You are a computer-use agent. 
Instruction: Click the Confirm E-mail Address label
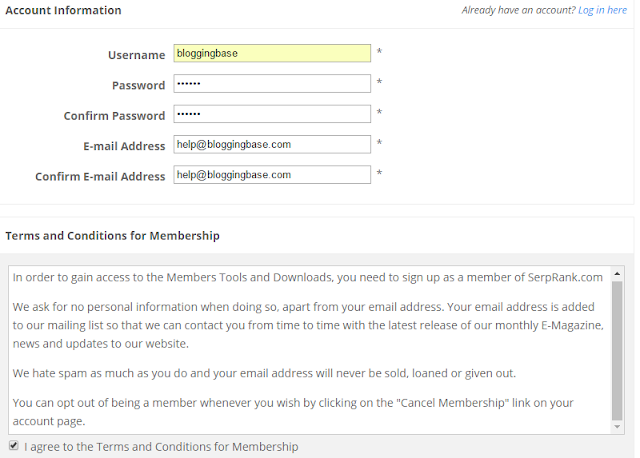(x=100, y=177)
